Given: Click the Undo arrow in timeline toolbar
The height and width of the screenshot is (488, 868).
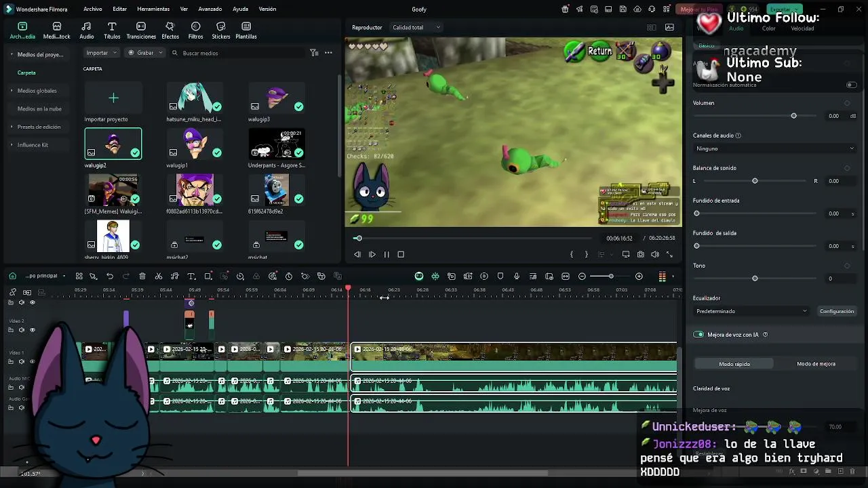Looking at the screenshot, I should point(110,277).
